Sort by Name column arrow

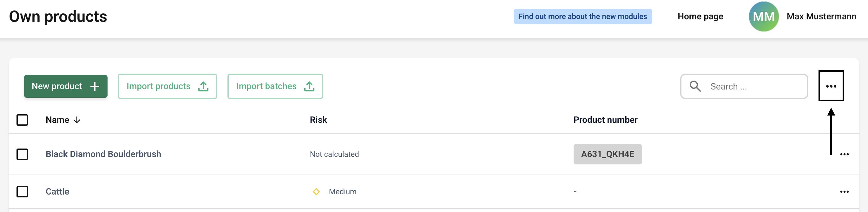click(x=77, y=120)
